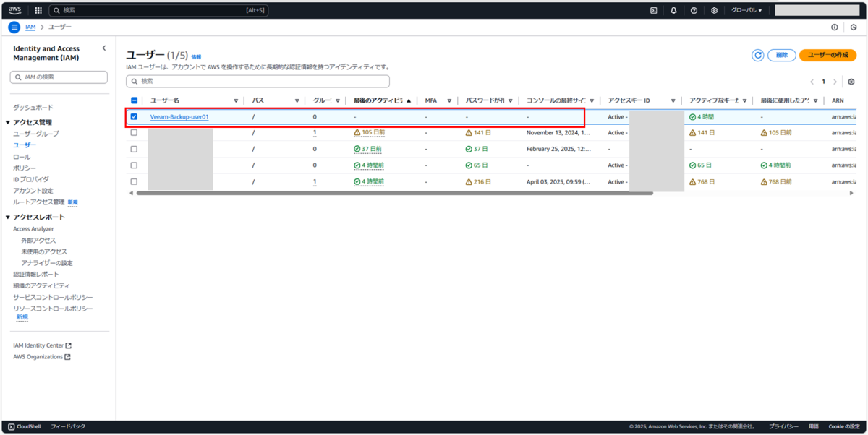Viewport: 868px width, 435px height.
Task: Click the horizontal table scrollbar
Action: click(x=393, y=193)
